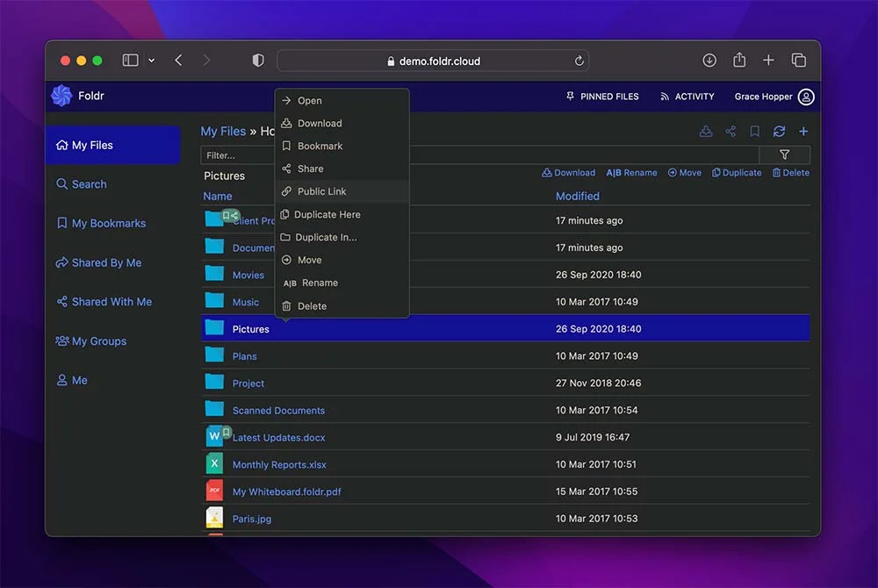Choose Open from the context menu
This screenshot has height=588, width=878.
(x=342, y=101)
